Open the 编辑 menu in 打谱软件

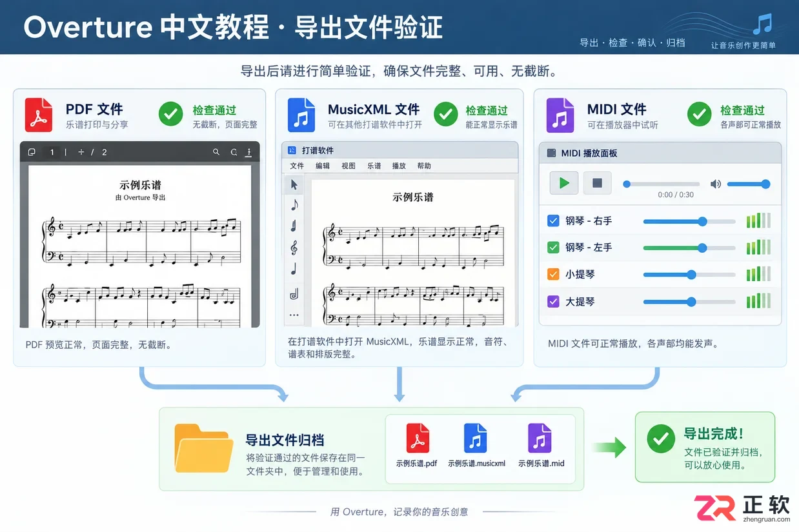pos(323,166)
